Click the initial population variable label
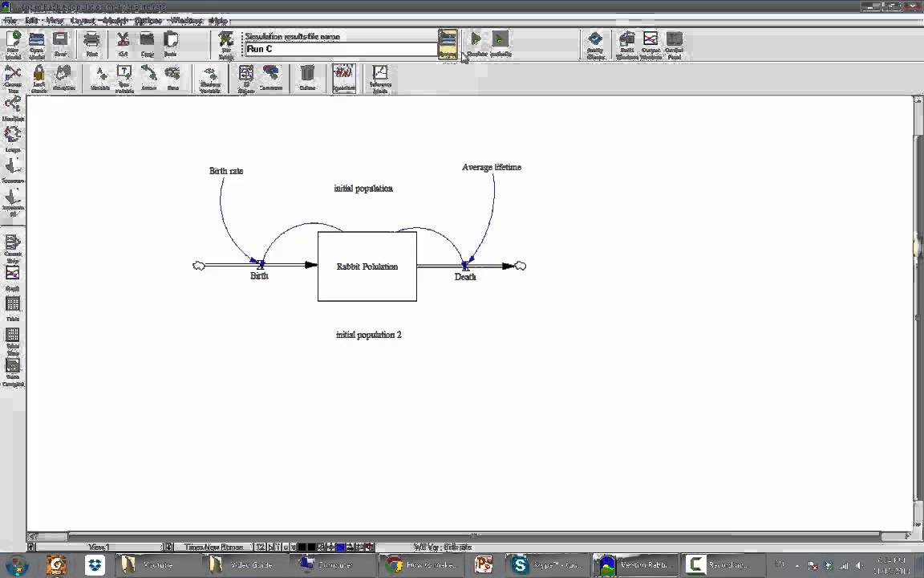Viewport: 924px width, 578px height. coord(363,188)
